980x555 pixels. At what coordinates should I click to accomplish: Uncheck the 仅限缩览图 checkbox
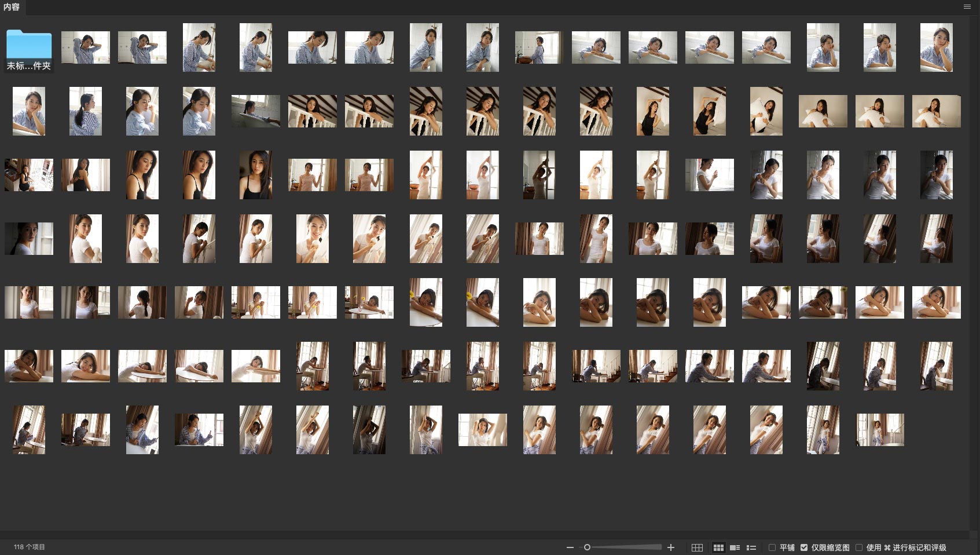tap(804, 547)
